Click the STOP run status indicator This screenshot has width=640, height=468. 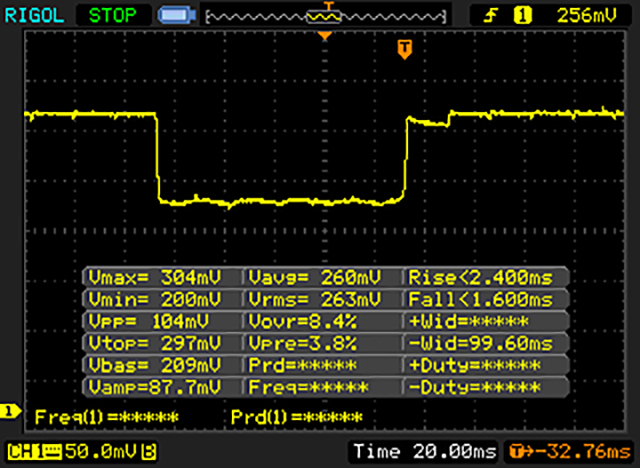(113, 16)
